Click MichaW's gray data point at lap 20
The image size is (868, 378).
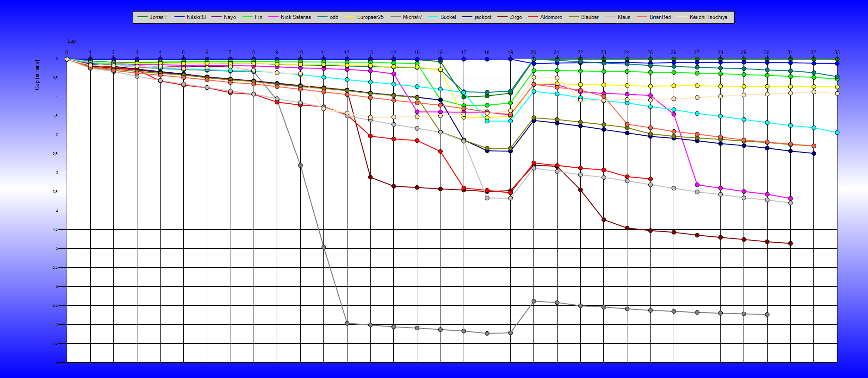click(x=534, y=301)
